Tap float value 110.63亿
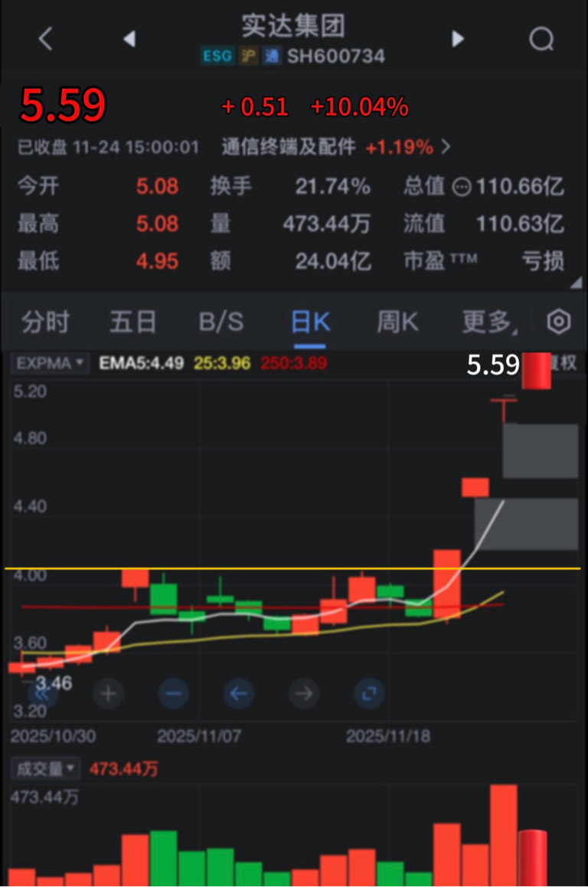This screenshot has height=887, width=588. [520, 224]
